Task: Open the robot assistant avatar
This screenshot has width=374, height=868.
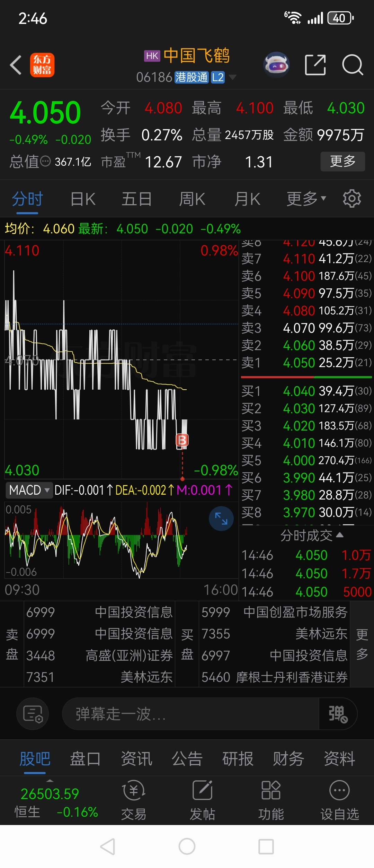Action: (276, 64)
